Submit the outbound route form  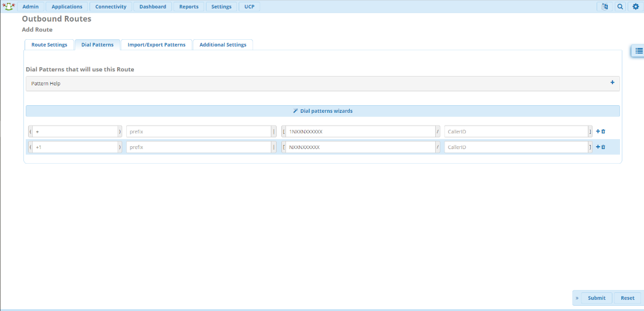click(597, 298)
